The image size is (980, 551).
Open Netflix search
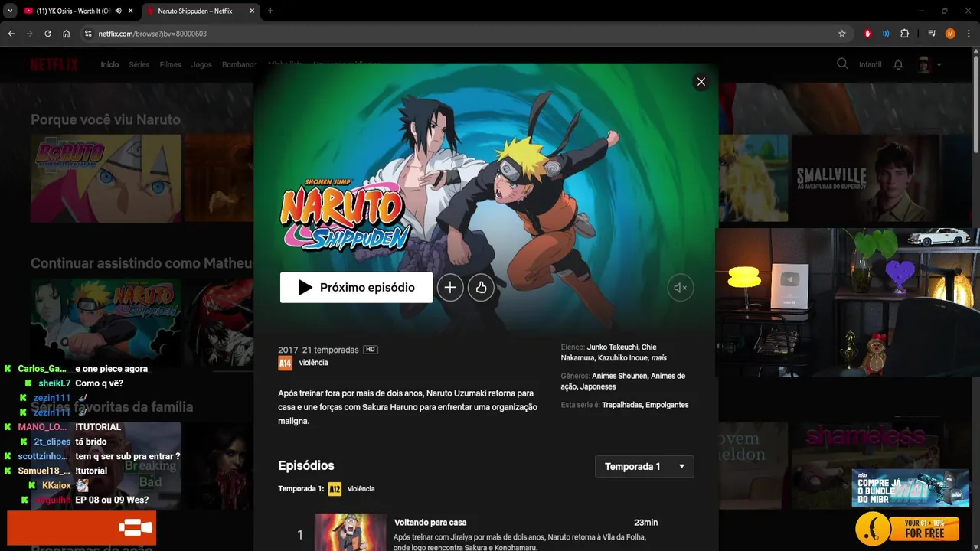click(842, 64)
